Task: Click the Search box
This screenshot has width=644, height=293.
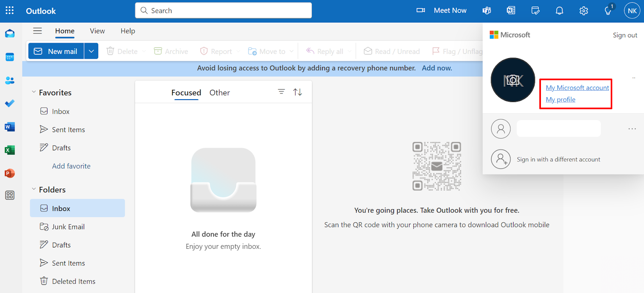Action: pos(223,10)
